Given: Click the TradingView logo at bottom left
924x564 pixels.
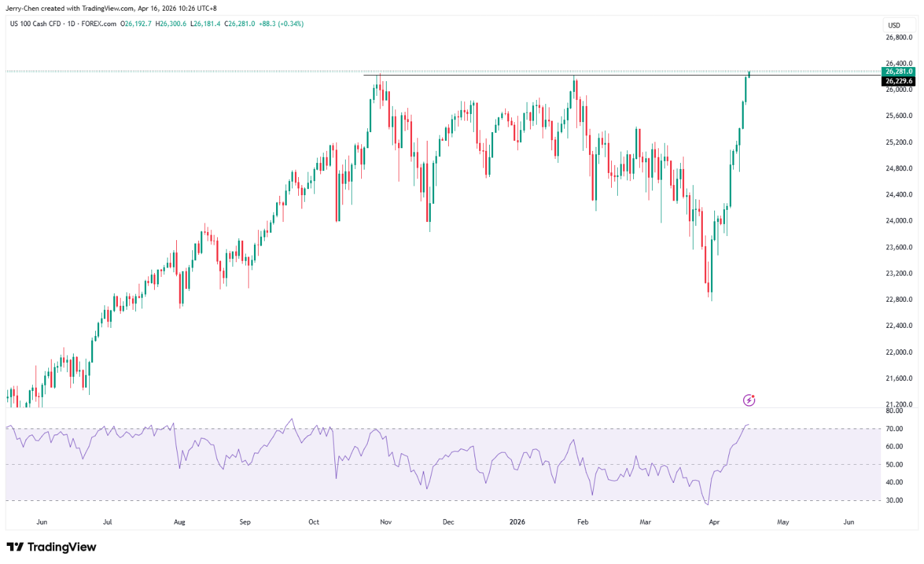Looking at the screenshot, I should pos(51,547).
